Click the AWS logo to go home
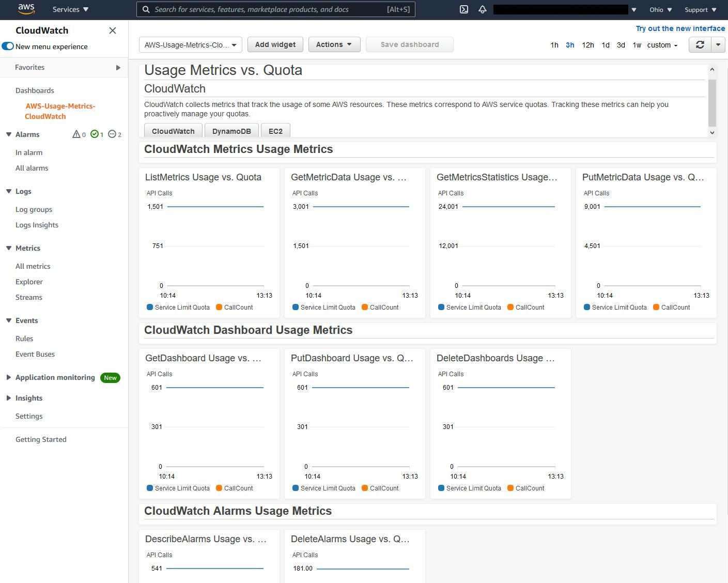This screenshot has width=728, height=583. (x=25, y=9)
